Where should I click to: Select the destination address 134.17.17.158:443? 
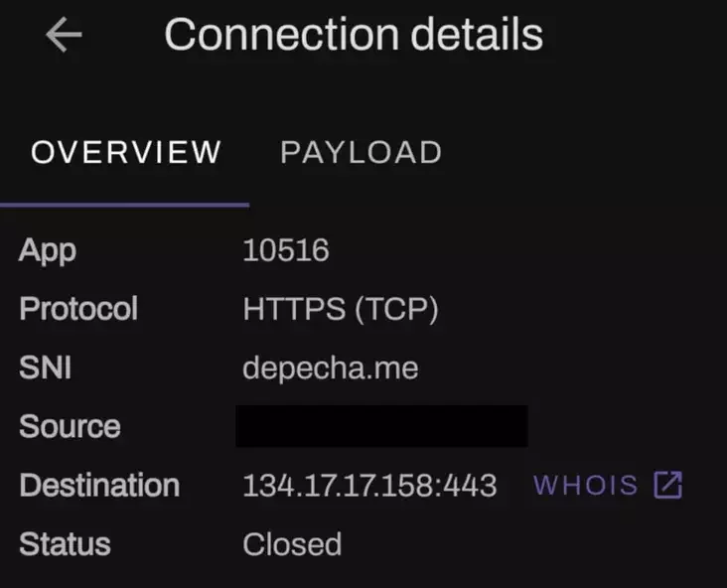(369, 486)
